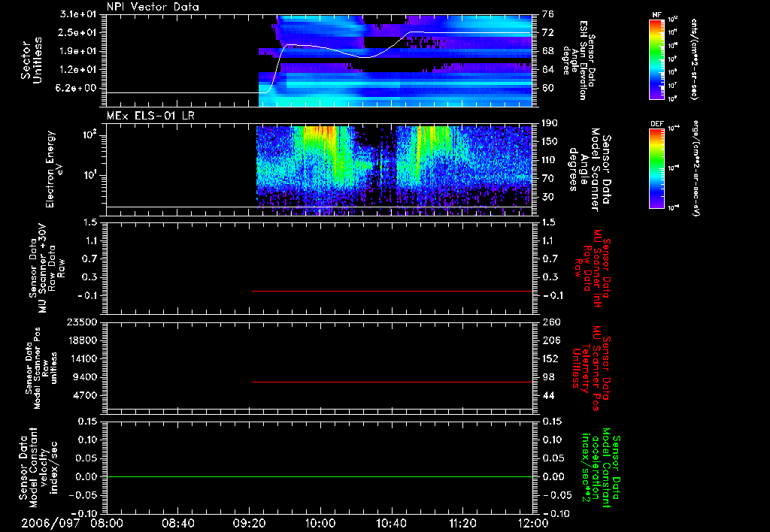Click the 09:20 time axis label
770x532 pixels.
click(249, 523)
